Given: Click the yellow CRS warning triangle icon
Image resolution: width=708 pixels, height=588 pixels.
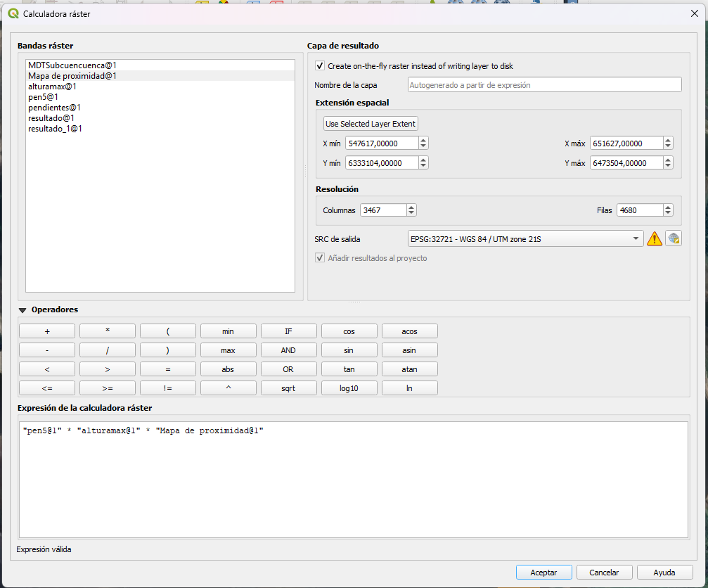Looking at the screenshot, I should 655,238.
